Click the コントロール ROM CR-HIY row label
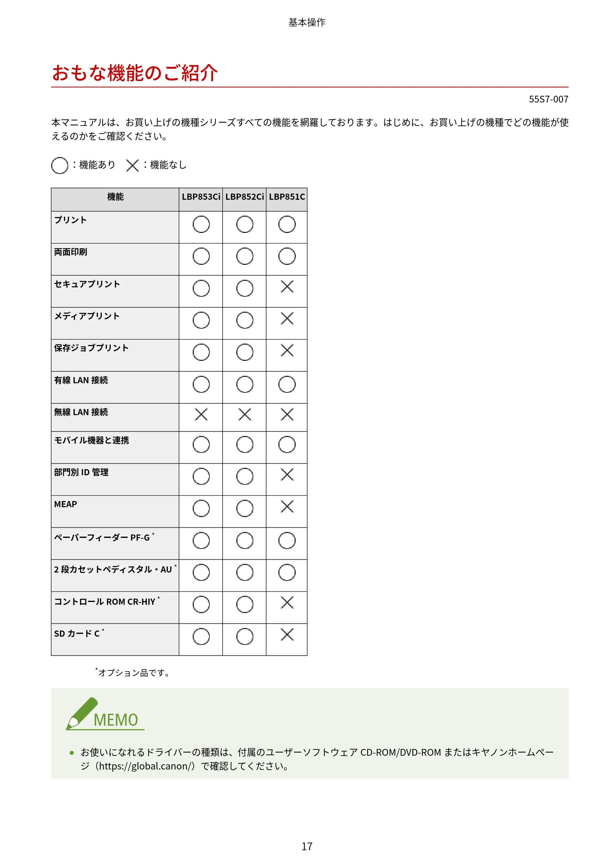The height and width of the screenshot is (868, 614). pyautogui.click(x=105, y=601)
